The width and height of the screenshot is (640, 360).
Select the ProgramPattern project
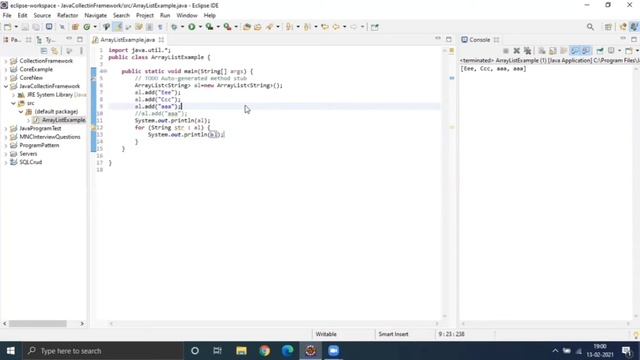click(39, 145)
